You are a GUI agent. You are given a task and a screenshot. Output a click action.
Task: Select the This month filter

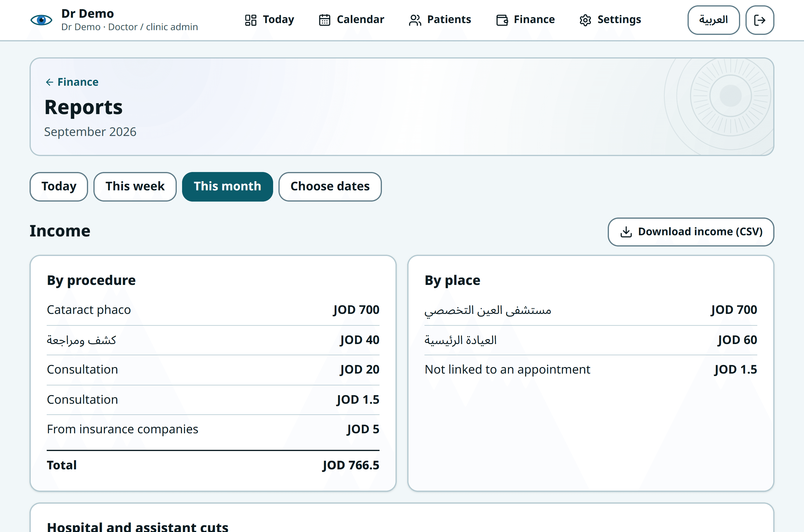pos(228,186)
